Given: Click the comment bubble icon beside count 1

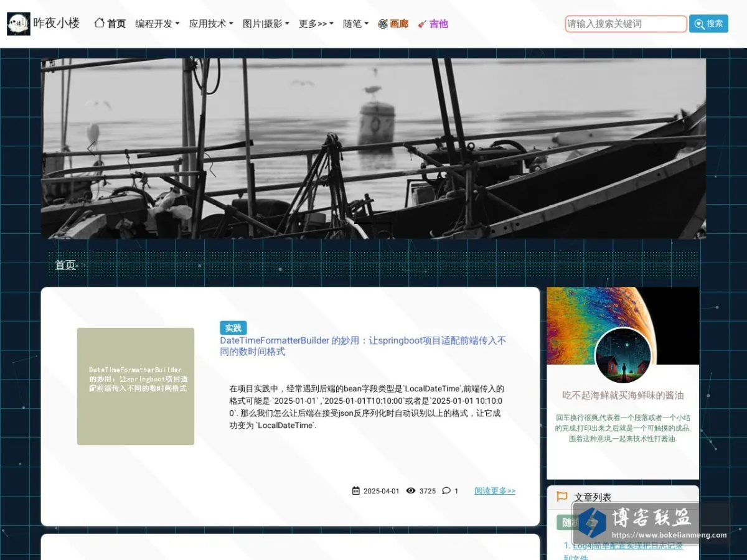Looking at the screenshot, I should (446, 490).
